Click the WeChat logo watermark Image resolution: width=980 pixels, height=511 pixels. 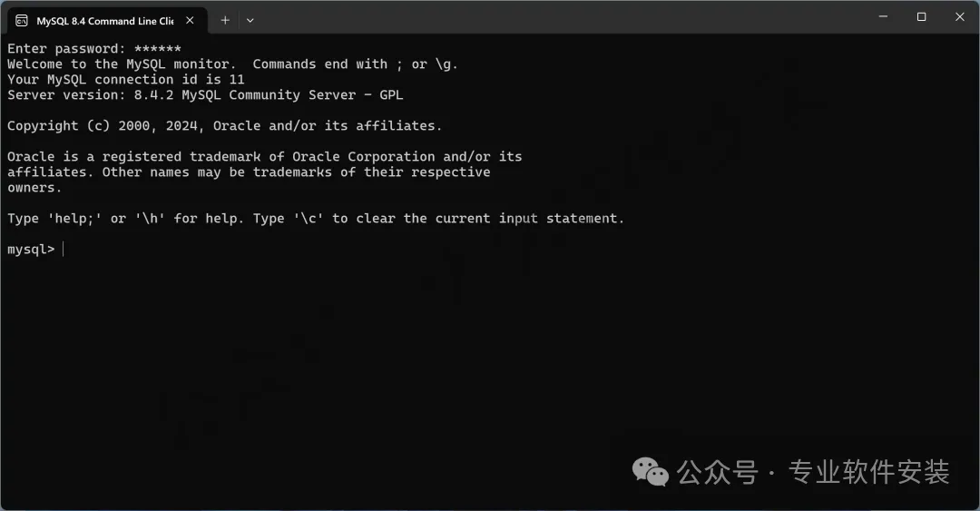coord(650,471)
